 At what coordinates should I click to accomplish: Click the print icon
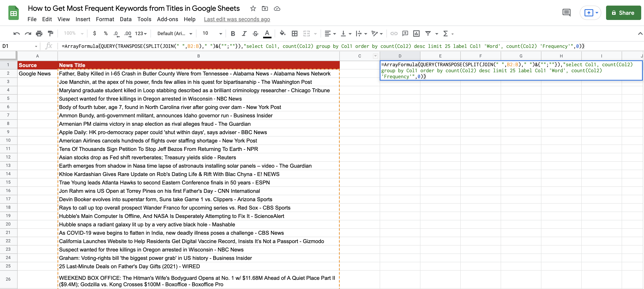pos(39,34)
